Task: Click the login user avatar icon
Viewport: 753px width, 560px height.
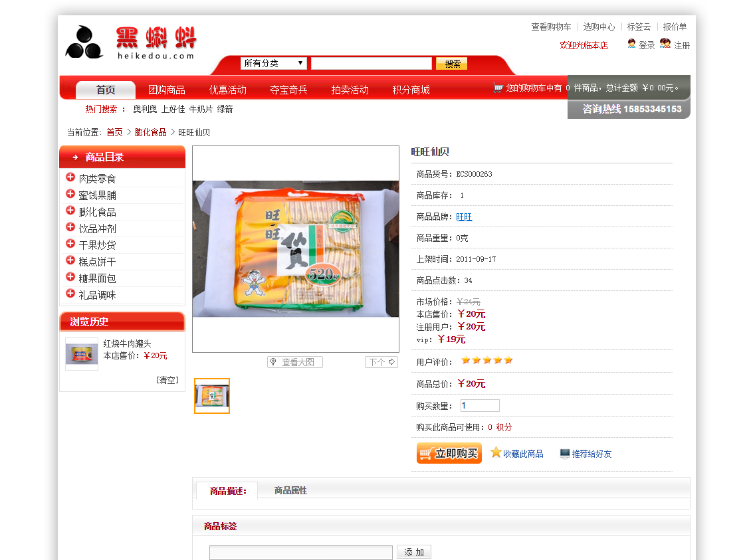Action: click(x=631, y=44)
